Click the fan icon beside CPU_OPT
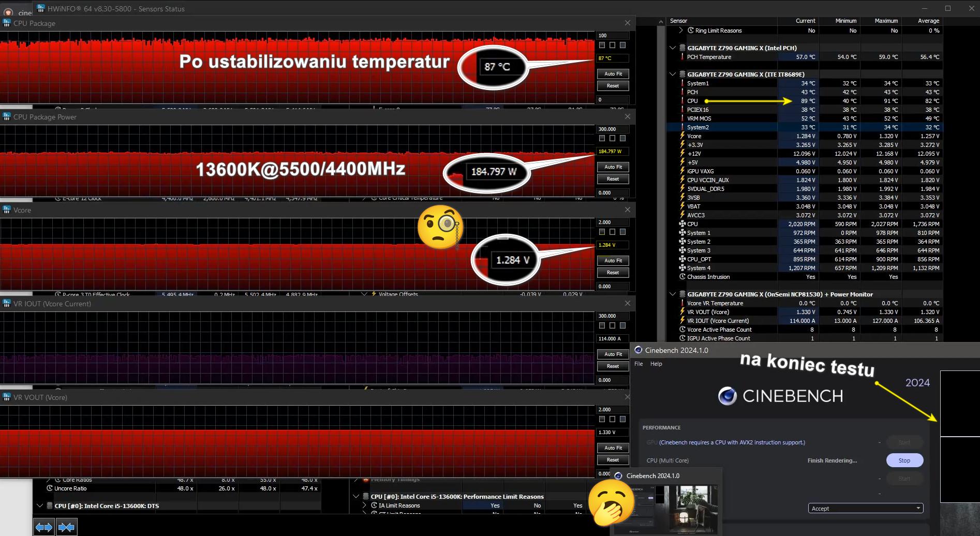 coord(682,259)
